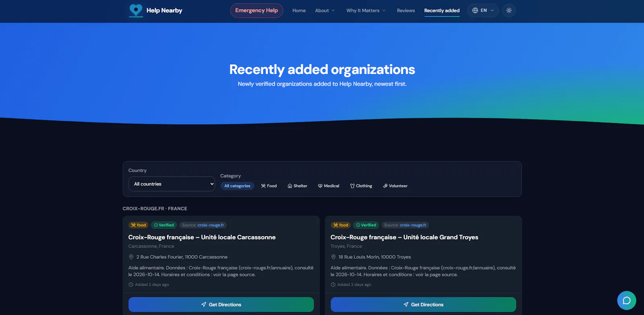
Task: Go to the Home page
Action: pyautogui.click(x=299, y=10)
